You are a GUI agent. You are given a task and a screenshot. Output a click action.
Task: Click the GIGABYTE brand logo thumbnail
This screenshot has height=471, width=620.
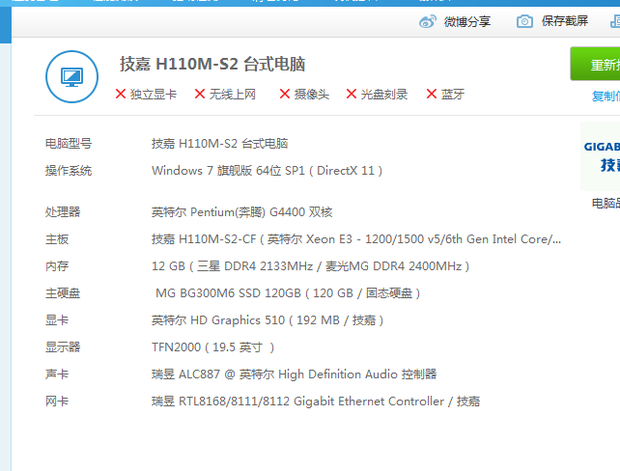[x=600, y=156]
